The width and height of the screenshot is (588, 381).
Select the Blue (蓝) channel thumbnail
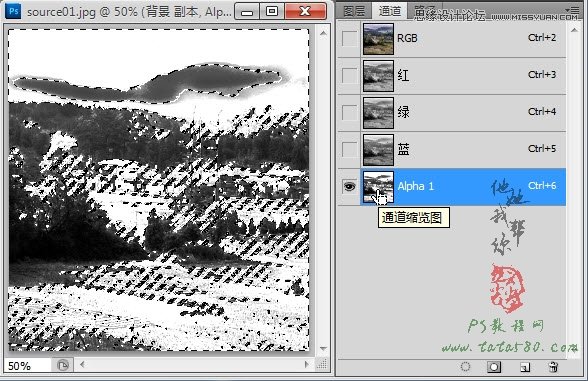point(378,150)
